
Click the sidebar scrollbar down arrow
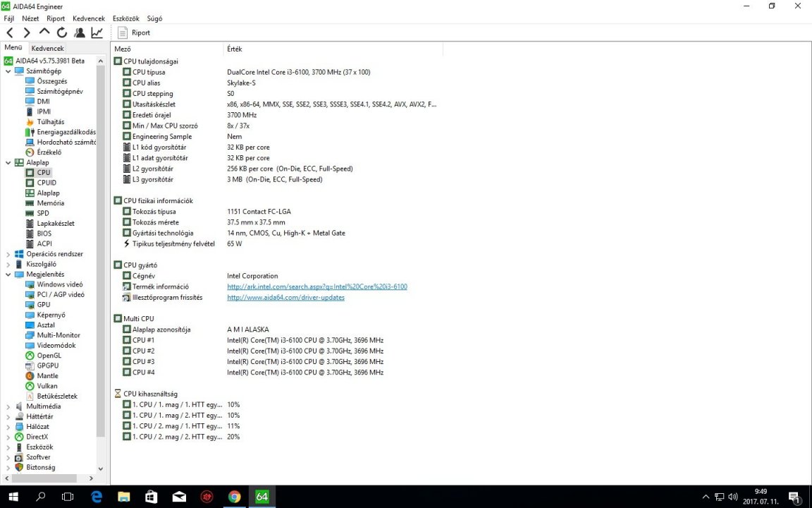(101, 468)
